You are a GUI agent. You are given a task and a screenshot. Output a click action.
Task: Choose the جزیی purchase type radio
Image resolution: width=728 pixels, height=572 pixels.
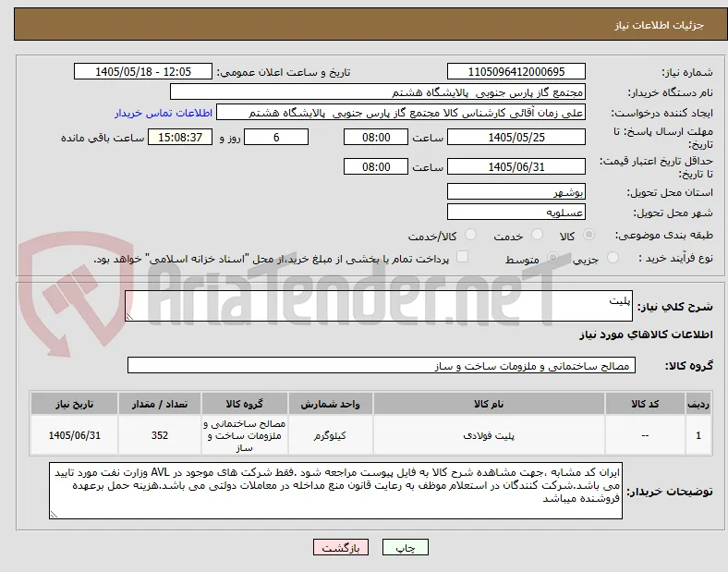pos(613,258)
